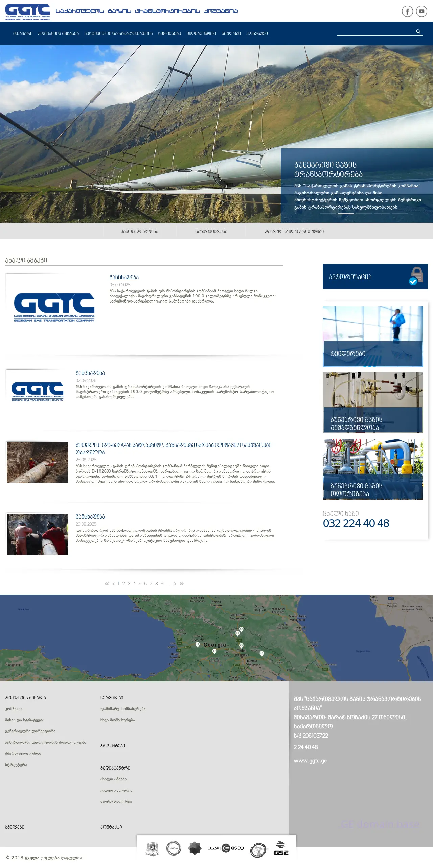Viewport: 433px width, 868px height.
Task: Go to the last pagination page arrow
Action: [182, 584]
